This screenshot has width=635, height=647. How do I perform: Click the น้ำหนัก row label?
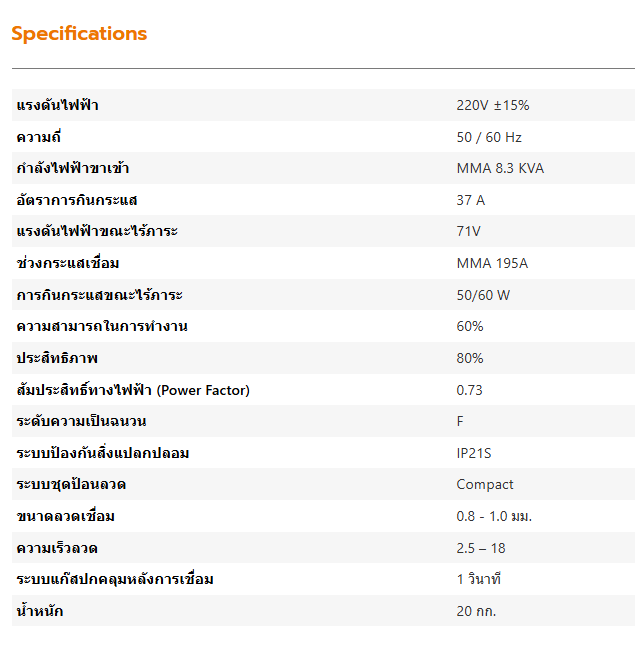[x=40, y=611]
